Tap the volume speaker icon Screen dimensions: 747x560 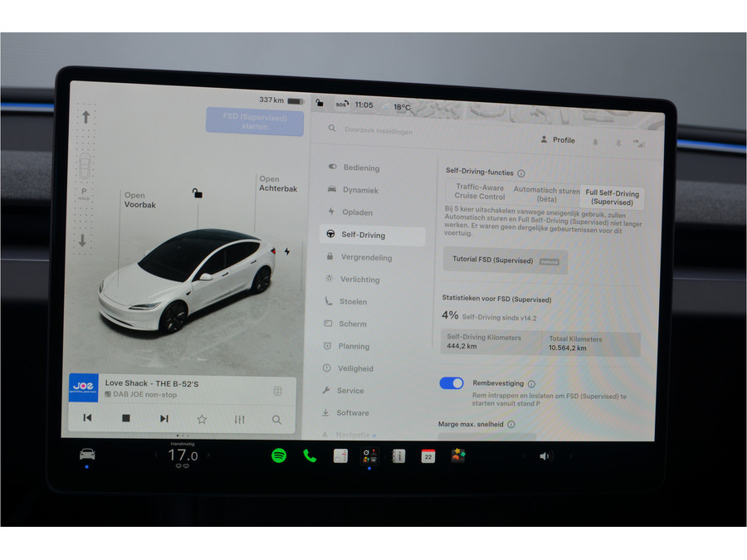click(x=544, y=456)
